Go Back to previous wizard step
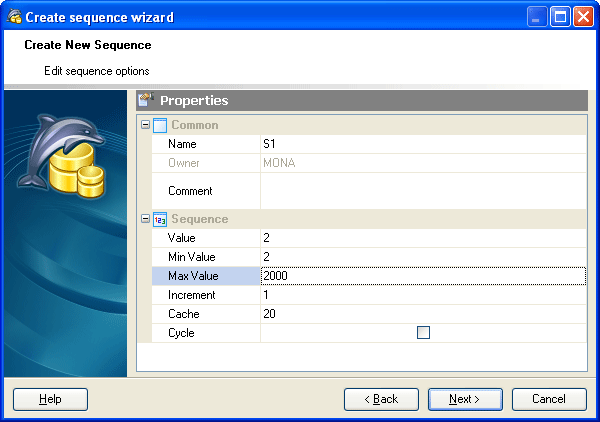Image resolution: width=600 pixels, height=422 pixels. [x=381, y=399]
